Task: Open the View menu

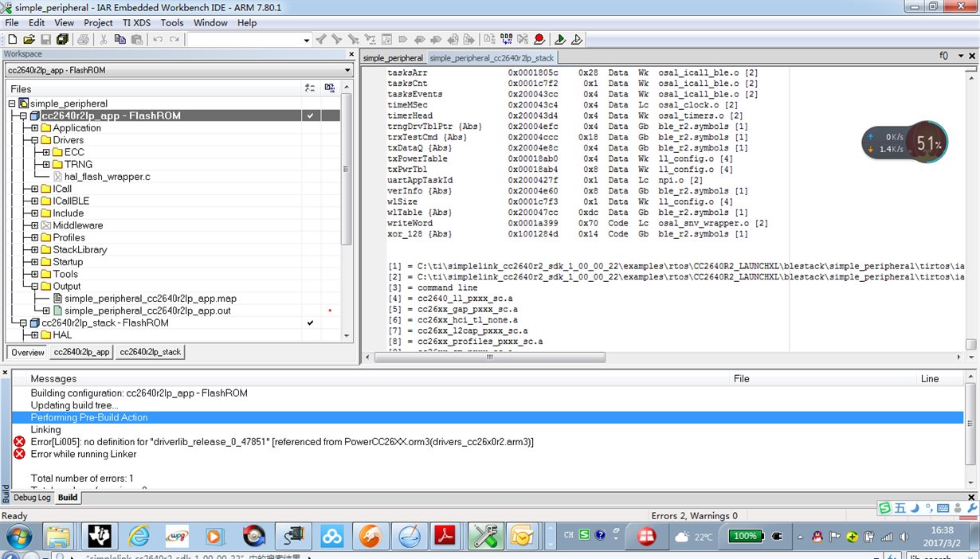Action: [x=64, y=22]
